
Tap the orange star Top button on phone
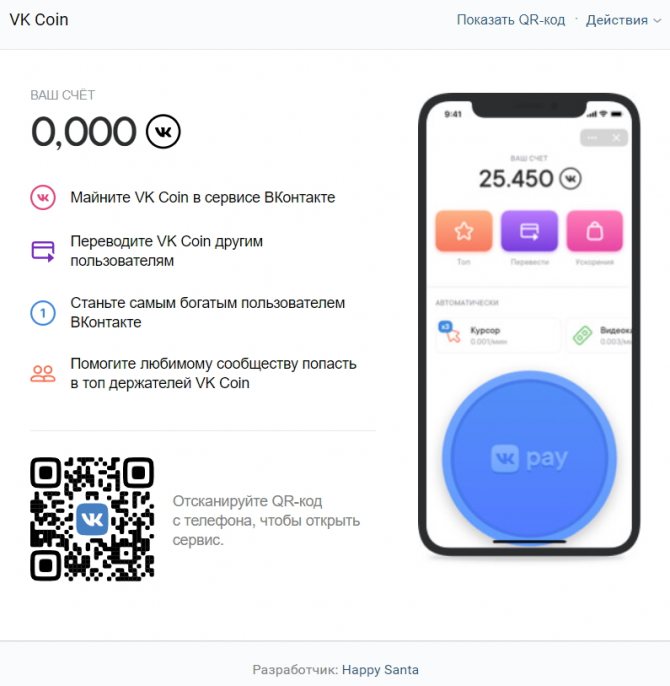[464, 231]
